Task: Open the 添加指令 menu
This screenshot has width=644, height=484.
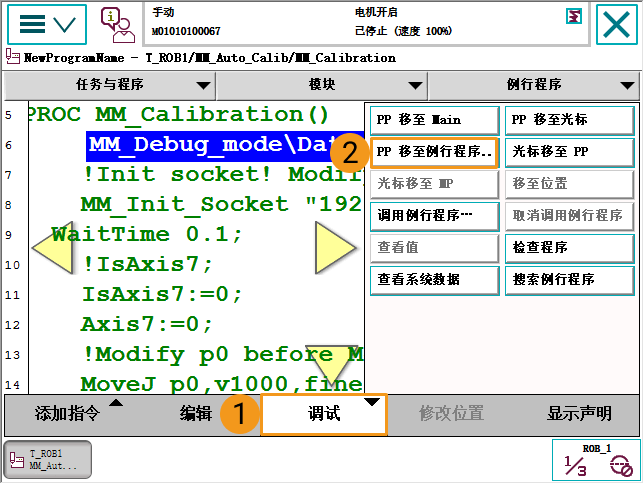Action: click(68, 414)
